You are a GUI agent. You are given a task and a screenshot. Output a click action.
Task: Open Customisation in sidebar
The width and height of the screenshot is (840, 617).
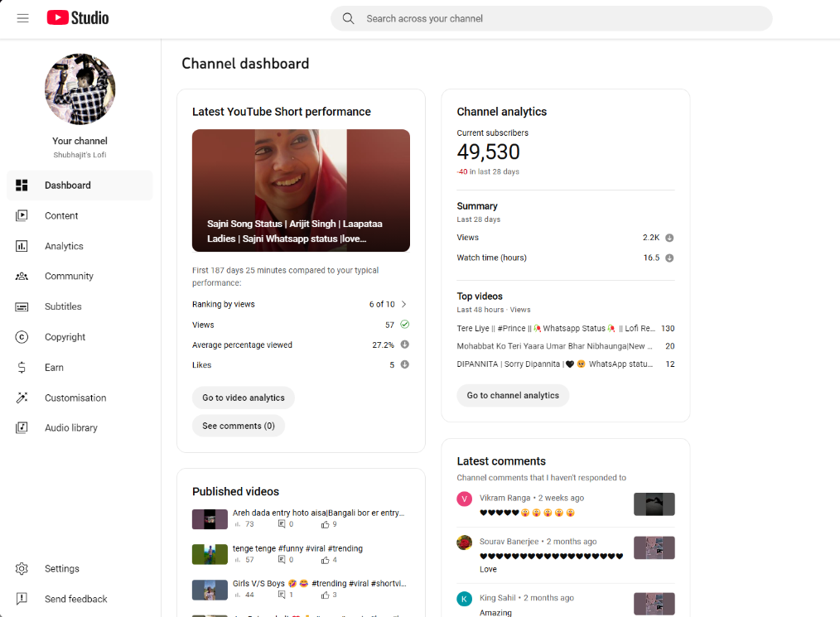80,398
